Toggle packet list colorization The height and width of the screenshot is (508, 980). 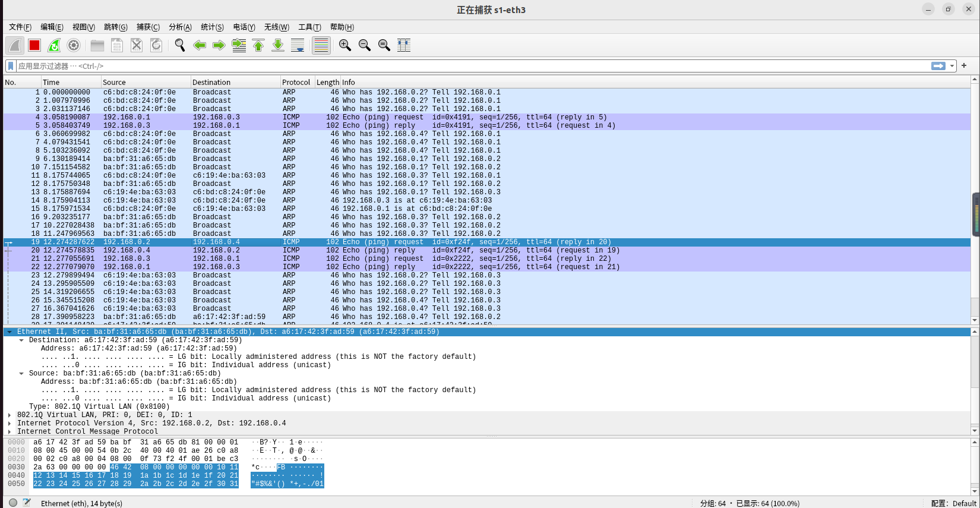click(x=321, y=45)
